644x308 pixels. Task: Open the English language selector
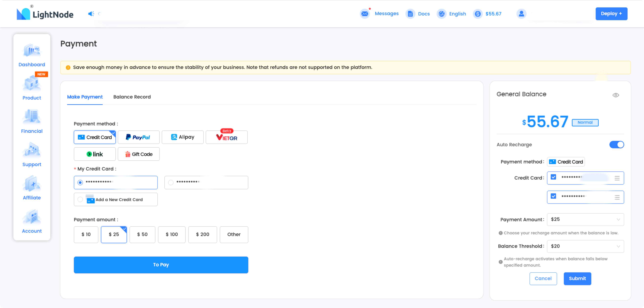tap(452, 14)
